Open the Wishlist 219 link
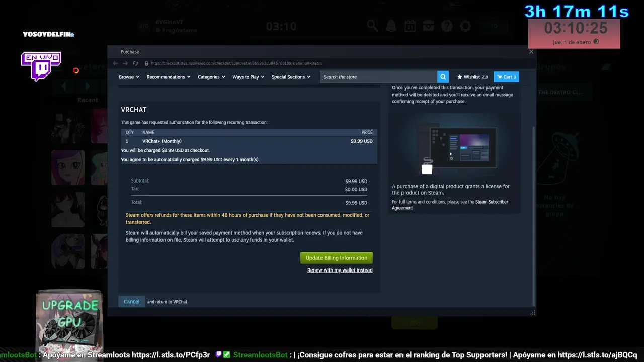Image resolution: width=644 pixels, height=362 pixels. 472,77
